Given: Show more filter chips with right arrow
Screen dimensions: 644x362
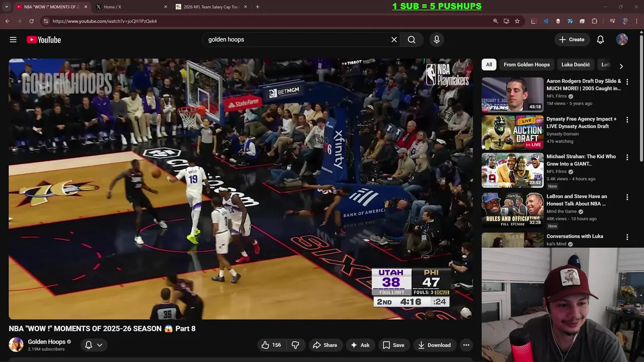Looking at the screenshot, I should click(x=621, y=66).
